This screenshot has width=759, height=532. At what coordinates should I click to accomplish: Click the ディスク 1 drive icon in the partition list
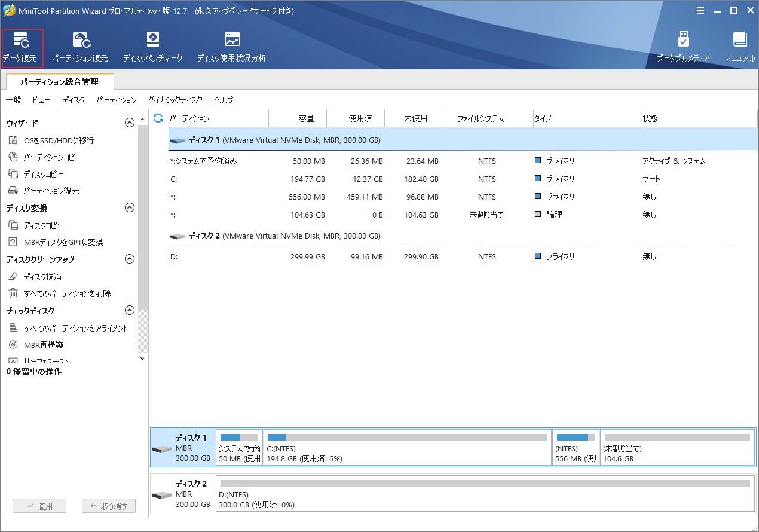point(177,140)
